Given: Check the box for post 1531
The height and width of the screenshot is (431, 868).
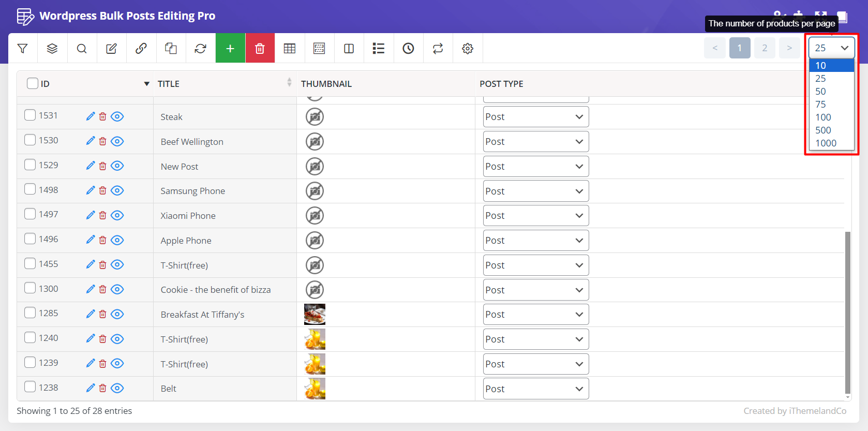Looking at the screenshot, I should pos(30,115).
